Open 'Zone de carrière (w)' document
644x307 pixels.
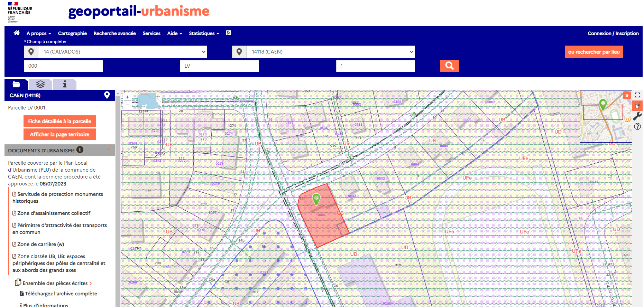point(38,244)
